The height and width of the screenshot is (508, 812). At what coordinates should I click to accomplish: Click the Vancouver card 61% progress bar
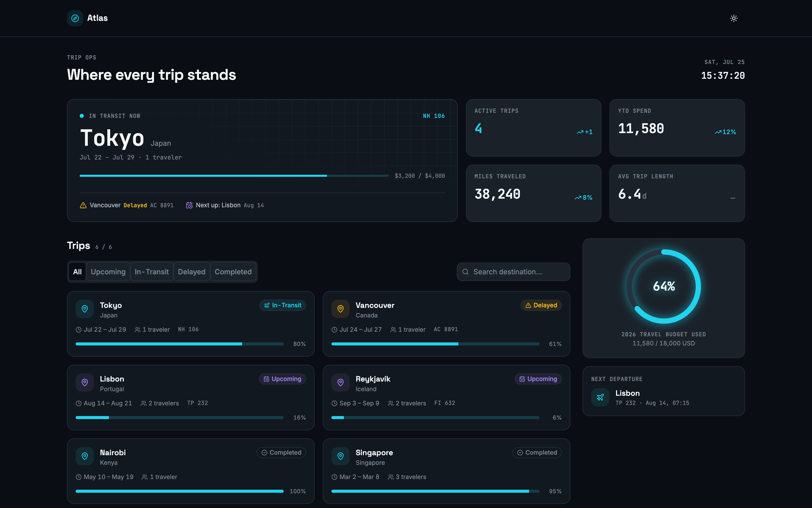tap(435, 344)
